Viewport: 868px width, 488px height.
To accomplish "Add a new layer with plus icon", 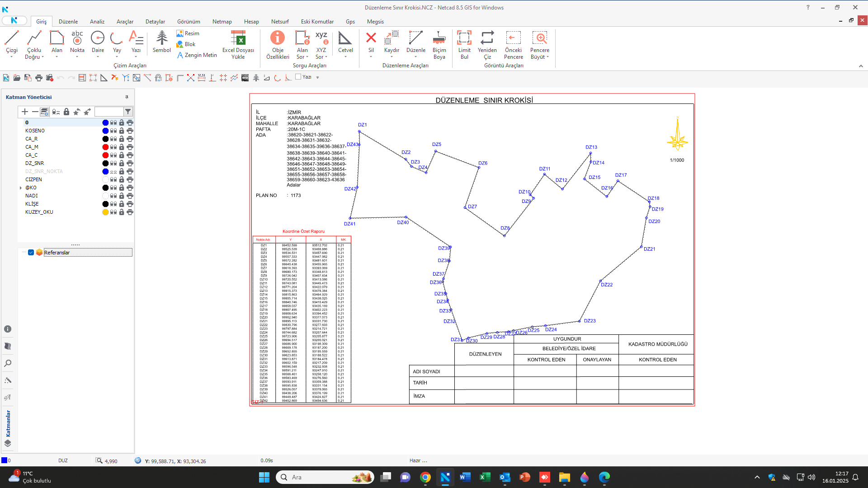I will pyautogui.click(x=25, y=112).
